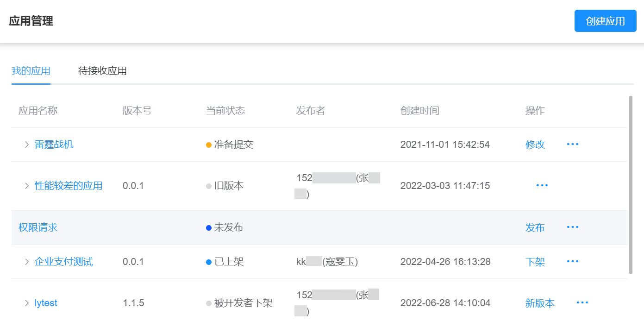644x327 pixels.
Task: Click 修改 on the 雷霆战机 row
Action: pyautogui.click(x=535, y=144)
